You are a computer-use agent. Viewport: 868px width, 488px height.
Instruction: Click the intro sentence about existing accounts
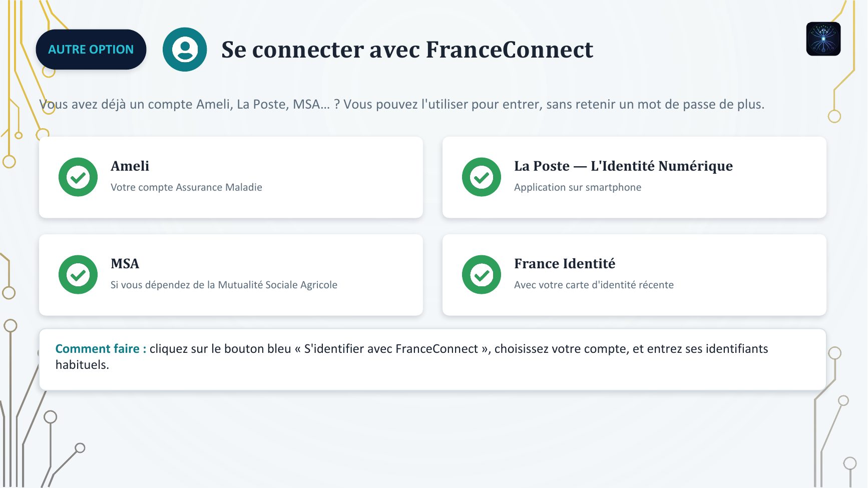402,105
